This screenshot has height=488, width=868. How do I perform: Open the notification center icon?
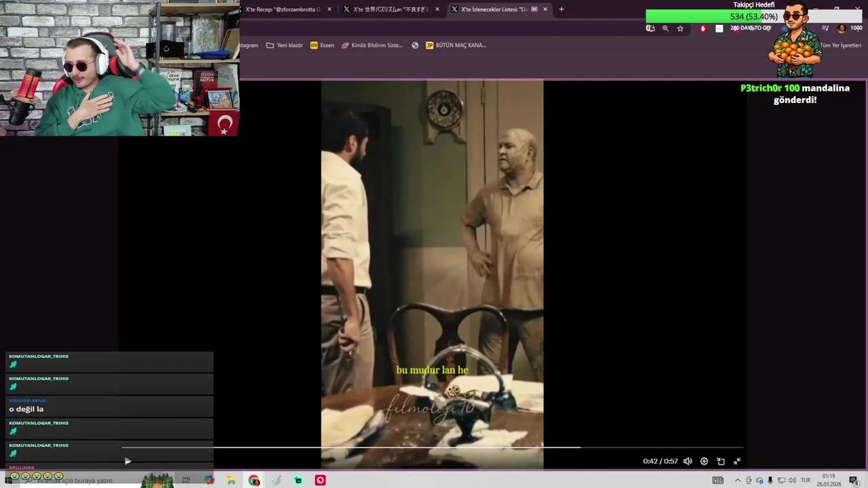coord(854,481)
